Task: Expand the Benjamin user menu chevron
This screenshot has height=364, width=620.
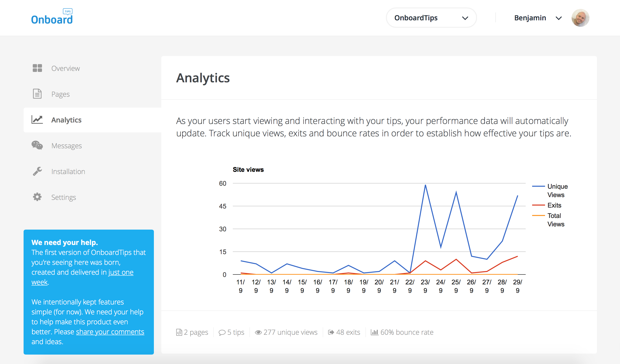Action: tap(558, 18)
